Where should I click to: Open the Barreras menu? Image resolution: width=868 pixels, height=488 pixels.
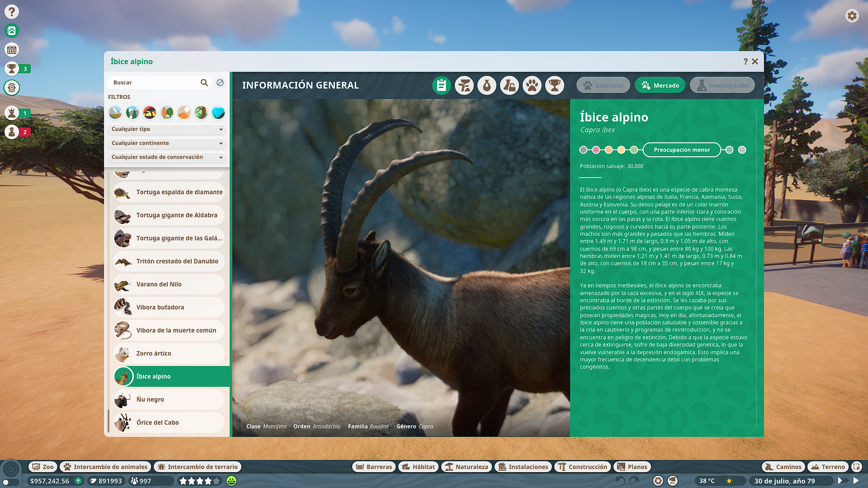tap(374, 467)
